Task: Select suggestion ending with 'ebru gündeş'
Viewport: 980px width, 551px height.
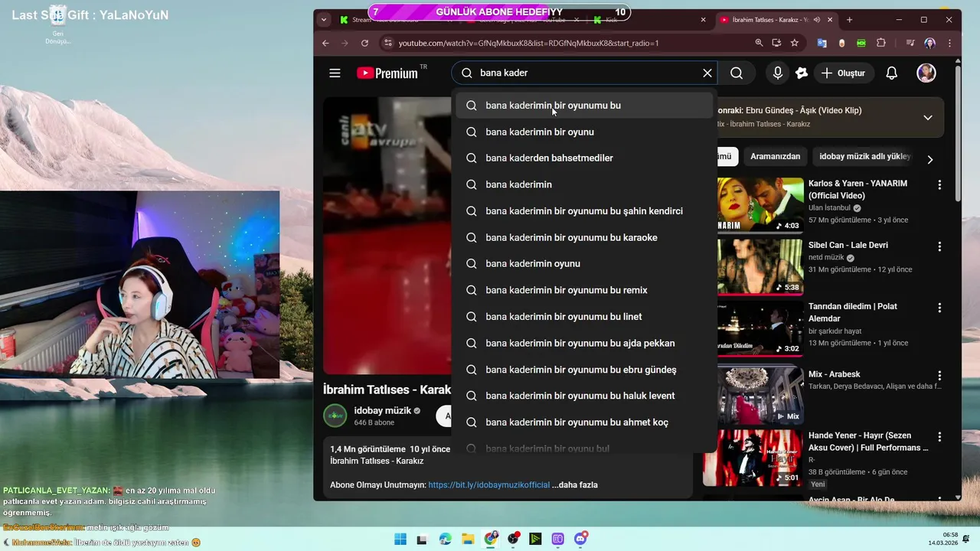Action: [584, 370]
